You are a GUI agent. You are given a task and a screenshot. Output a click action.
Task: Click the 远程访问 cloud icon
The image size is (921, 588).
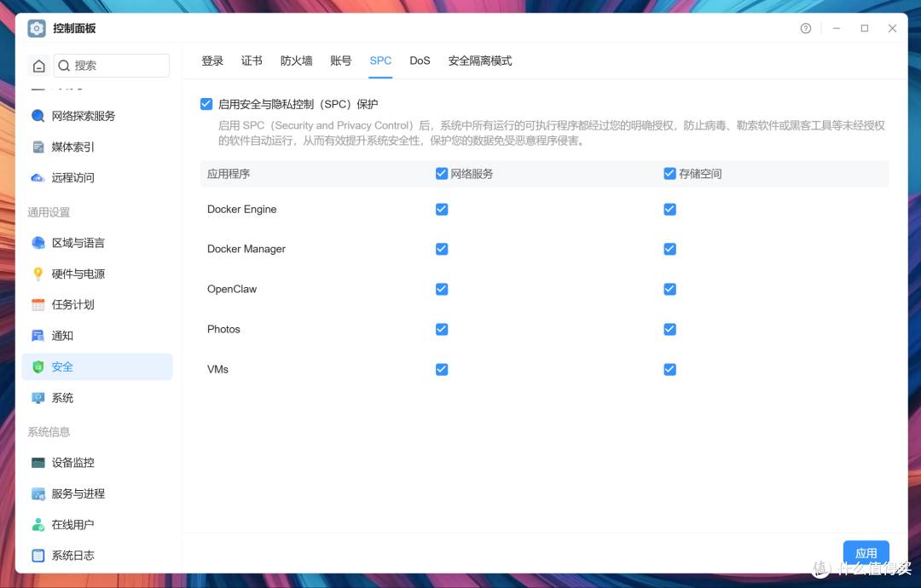point(38,178)
